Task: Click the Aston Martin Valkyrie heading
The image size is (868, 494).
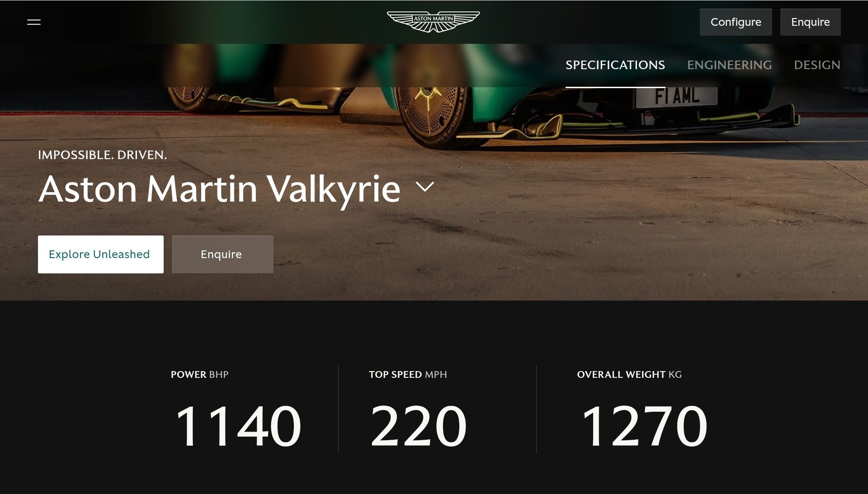Action: (219, 189)
